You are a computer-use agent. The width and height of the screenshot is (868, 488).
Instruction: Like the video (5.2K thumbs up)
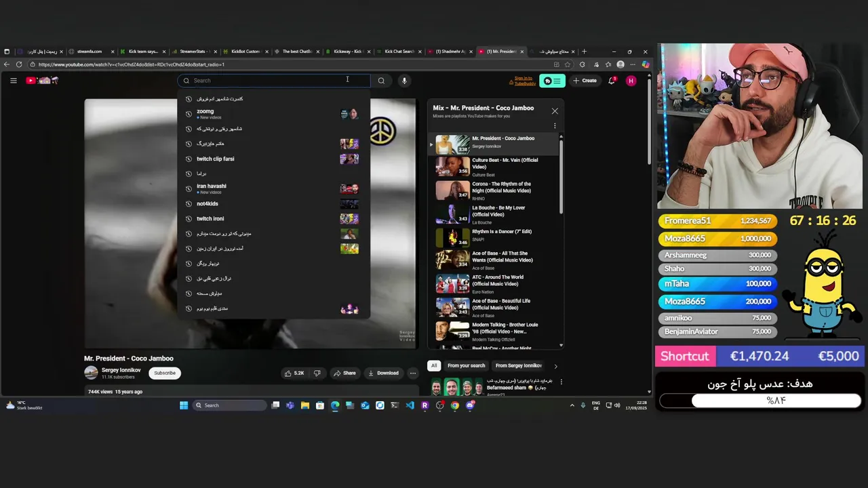click(x=294, y=373)
